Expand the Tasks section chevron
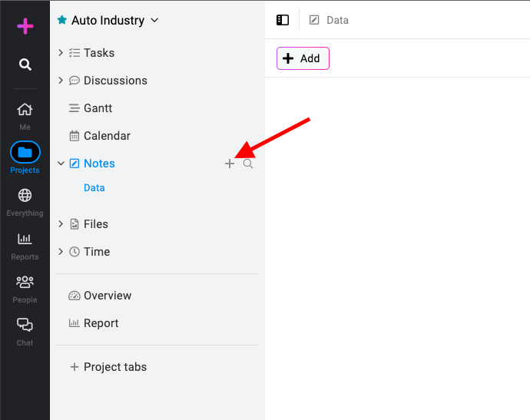The height and width of the screenshot is (420, 530). [x=61, y=53]
